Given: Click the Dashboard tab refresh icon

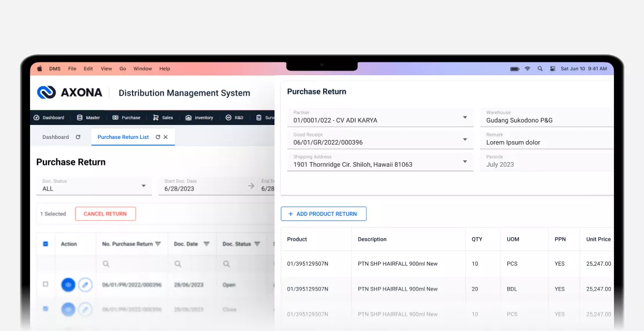Looking at the screenshot, I should [x=78, y=137].
